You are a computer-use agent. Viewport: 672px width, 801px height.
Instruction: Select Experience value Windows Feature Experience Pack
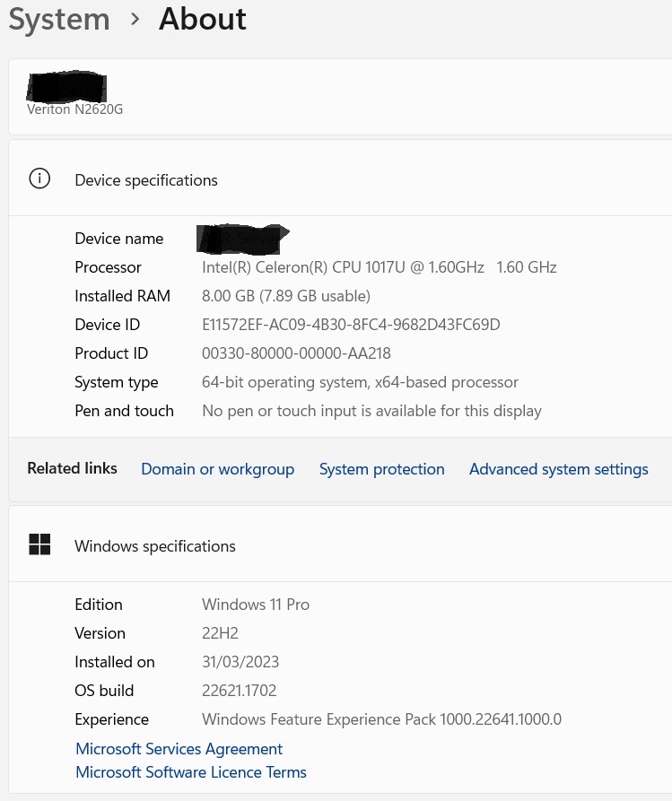tap(381, 719)
